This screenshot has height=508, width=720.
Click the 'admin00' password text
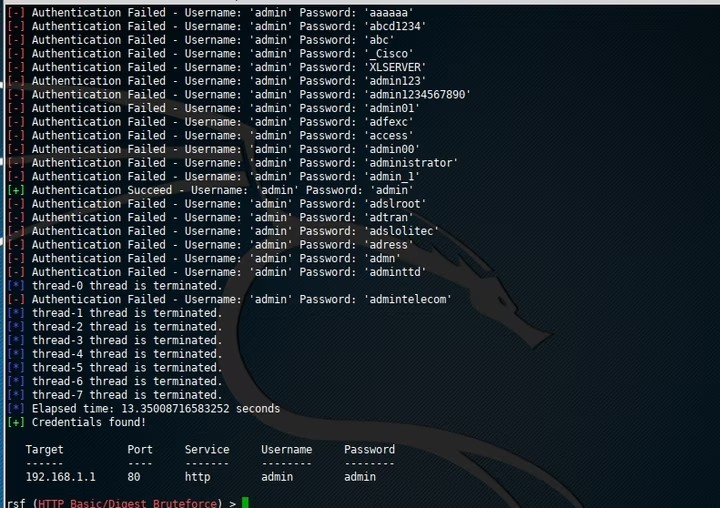pyautogui.click(x=392, y=149)
